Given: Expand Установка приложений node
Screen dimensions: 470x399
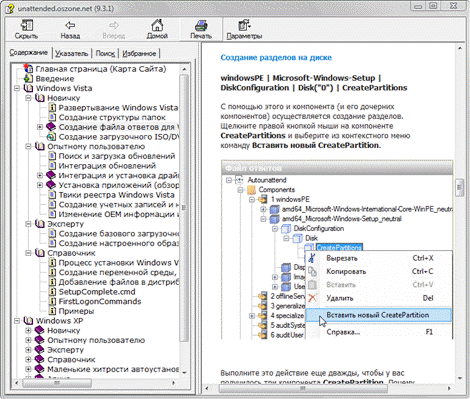Looking at the screenshot, I should (x=40, y=185).
